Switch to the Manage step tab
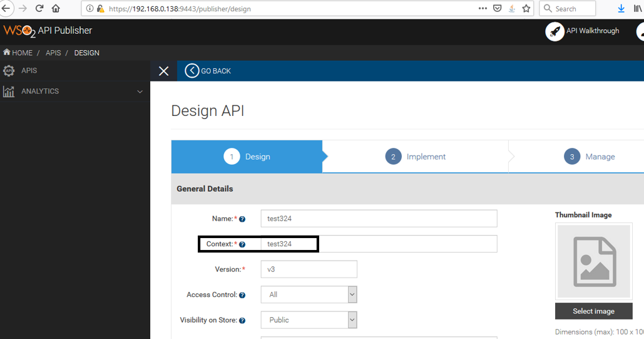Viewport: 644px width, 339px height. tap(590, 157)
